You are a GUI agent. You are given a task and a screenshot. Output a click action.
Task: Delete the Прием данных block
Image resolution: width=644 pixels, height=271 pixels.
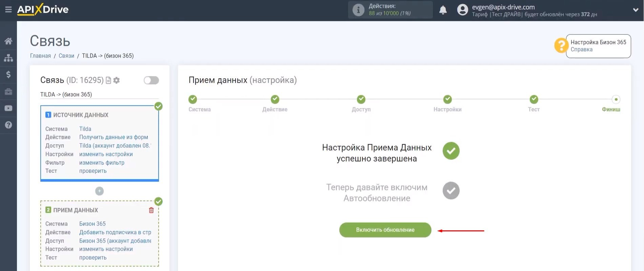[x=151, y=210]
